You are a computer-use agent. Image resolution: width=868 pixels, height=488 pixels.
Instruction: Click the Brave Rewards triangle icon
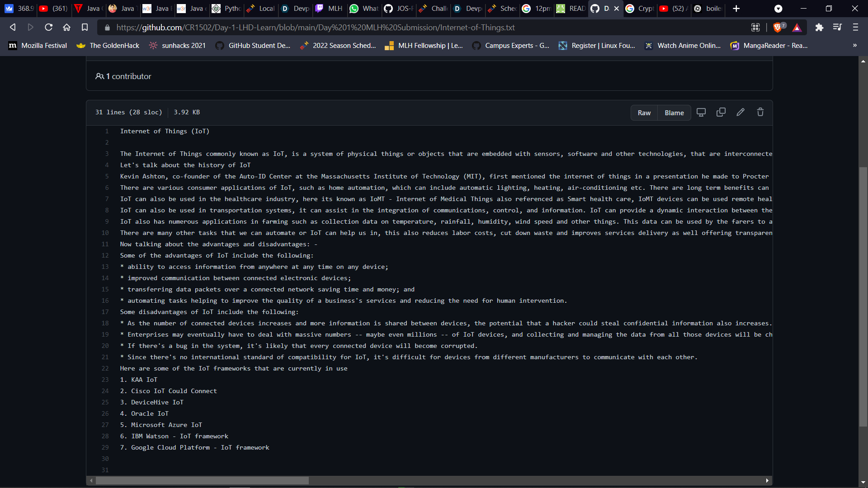pos(797,28)
